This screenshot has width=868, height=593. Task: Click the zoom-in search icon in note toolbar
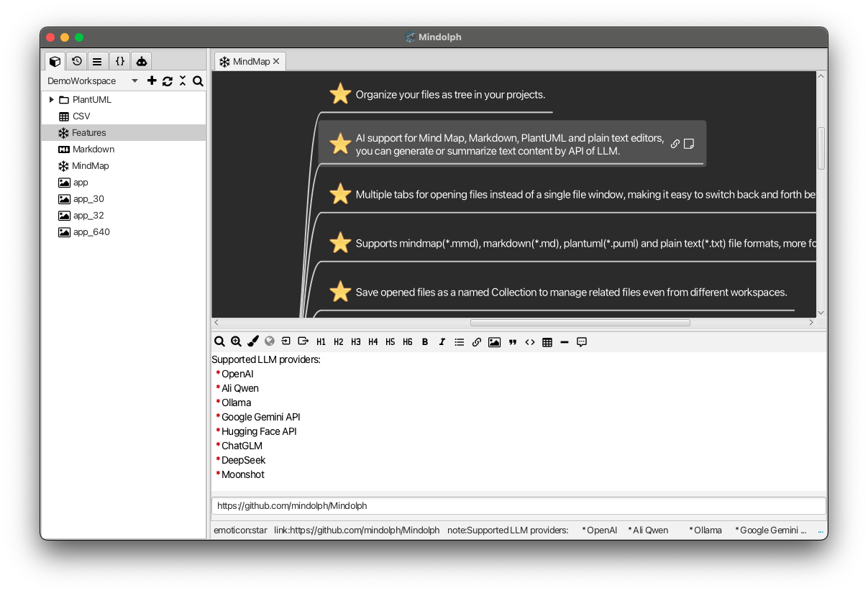[236, 342]
